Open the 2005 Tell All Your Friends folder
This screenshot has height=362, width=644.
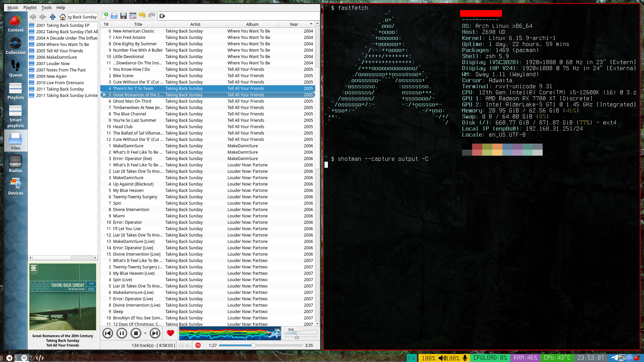tap(59, 51)
